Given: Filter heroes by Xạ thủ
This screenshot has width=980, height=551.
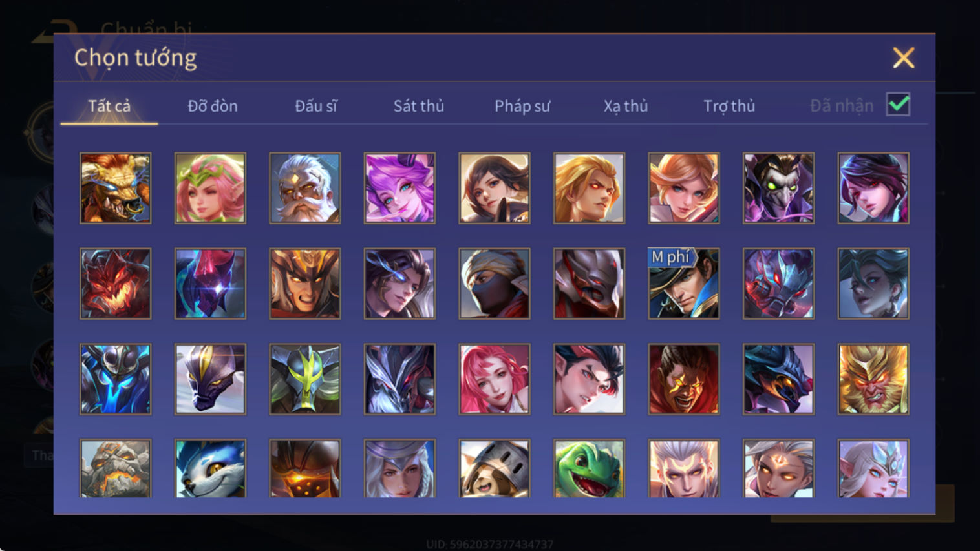Looking at the screenshot, I should click(x=626, y=106).
